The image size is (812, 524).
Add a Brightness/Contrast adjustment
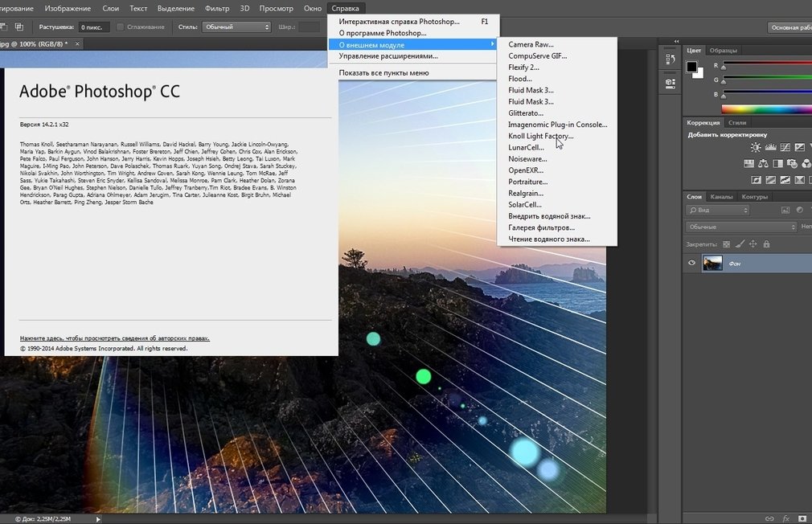pyautogui.click(x=756, y=148)
